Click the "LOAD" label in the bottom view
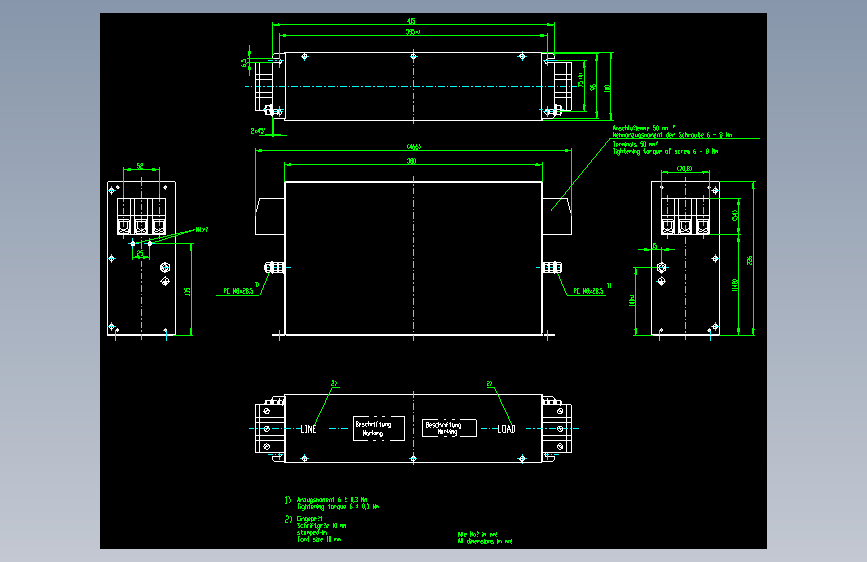This screenshot has height=562, width=867. click(x=506, y=429)
